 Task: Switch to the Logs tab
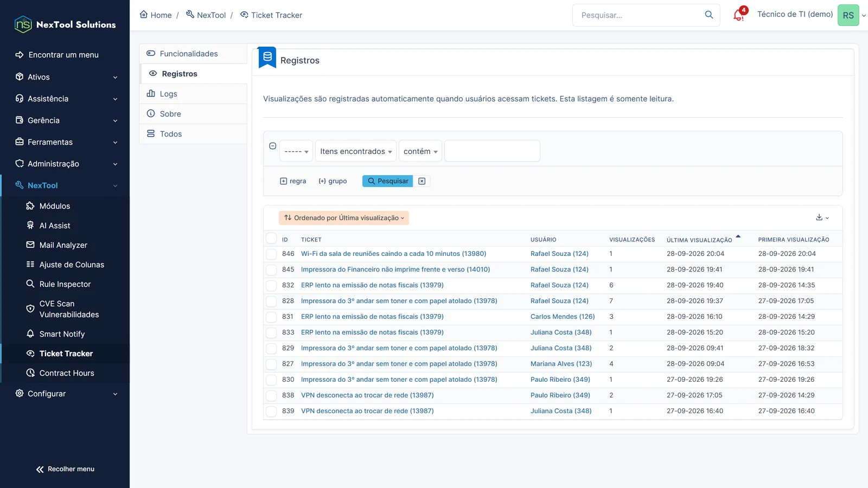click(193, 94)
